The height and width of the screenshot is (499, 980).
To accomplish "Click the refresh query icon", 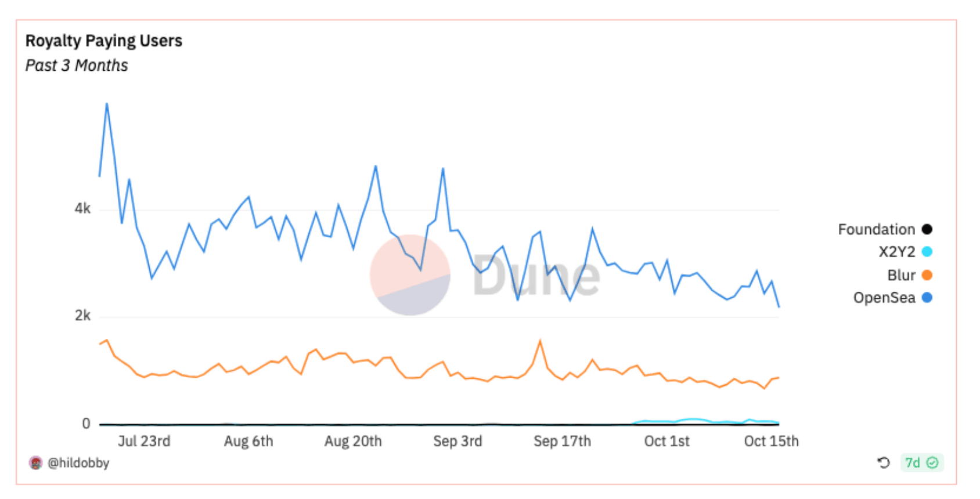I will point(884,462).
